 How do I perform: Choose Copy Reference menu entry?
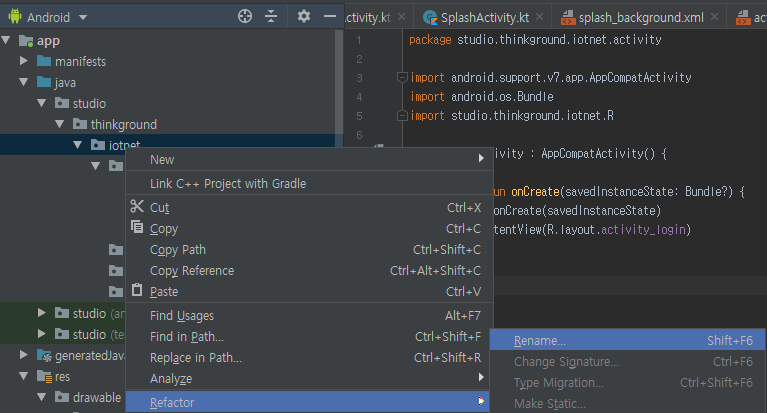(x=309, y=271)
